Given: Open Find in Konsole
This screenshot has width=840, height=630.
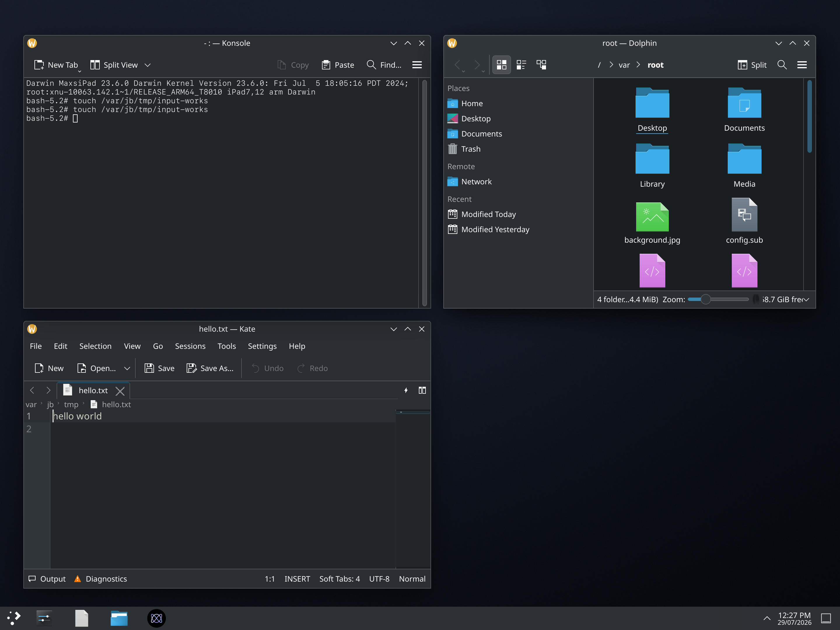Looking at the screenshot, I should (384, 65).
